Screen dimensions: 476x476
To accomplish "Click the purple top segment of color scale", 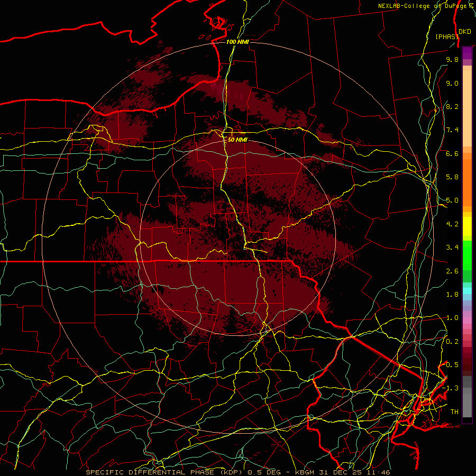I will pos(467,53).
